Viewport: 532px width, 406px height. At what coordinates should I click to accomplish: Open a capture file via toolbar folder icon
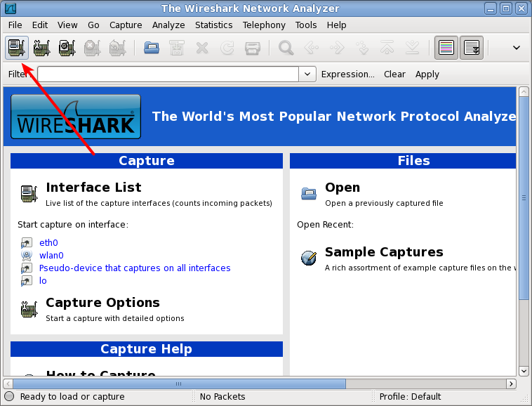pyautogui.click(x=152, y=48)
